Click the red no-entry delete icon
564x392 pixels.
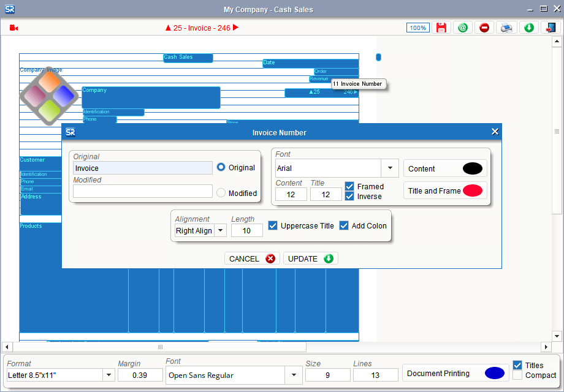(484, 28)
